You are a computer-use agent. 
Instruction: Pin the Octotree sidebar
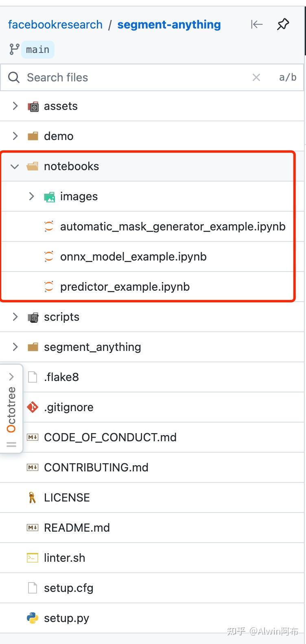click(283, 24)
